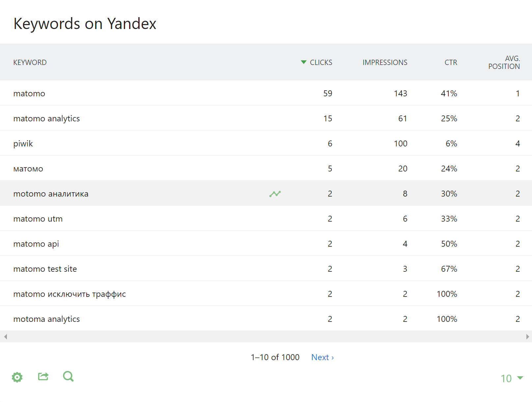Click the green sort arrow beside Clicks
Screen dimensions: 532x402
304,62
